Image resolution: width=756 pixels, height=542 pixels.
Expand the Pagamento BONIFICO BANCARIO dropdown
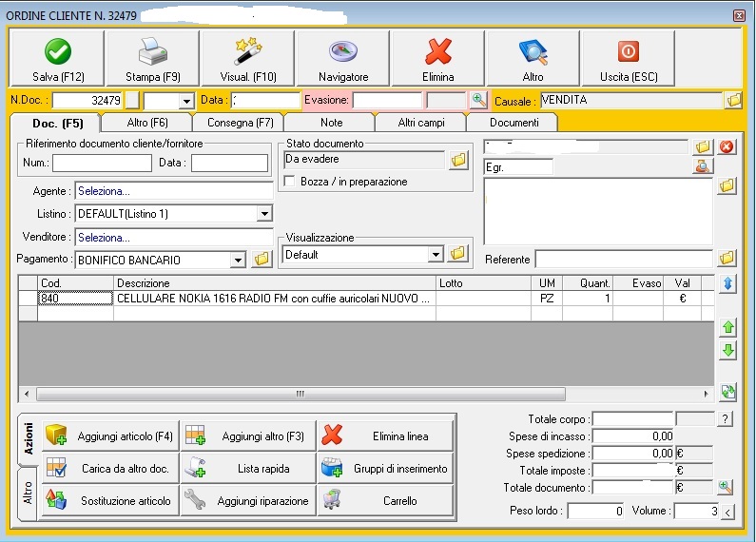238,261
